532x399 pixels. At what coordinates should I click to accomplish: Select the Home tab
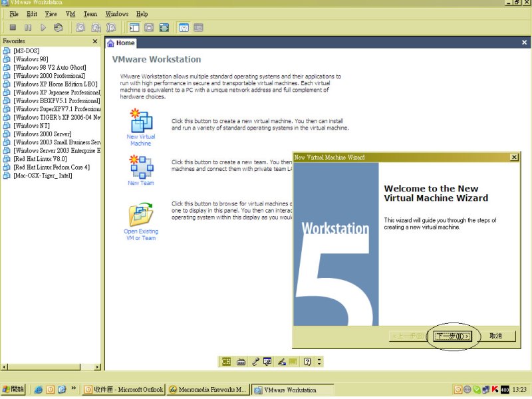click(121, 43)
